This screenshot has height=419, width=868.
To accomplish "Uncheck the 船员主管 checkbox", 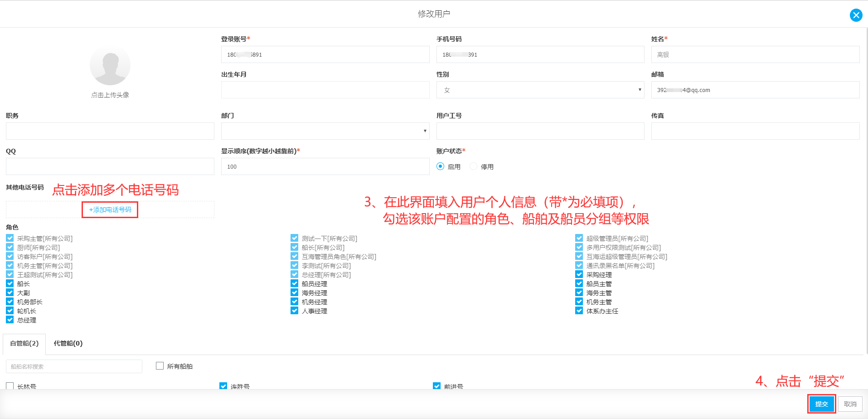I will [579, 283].
